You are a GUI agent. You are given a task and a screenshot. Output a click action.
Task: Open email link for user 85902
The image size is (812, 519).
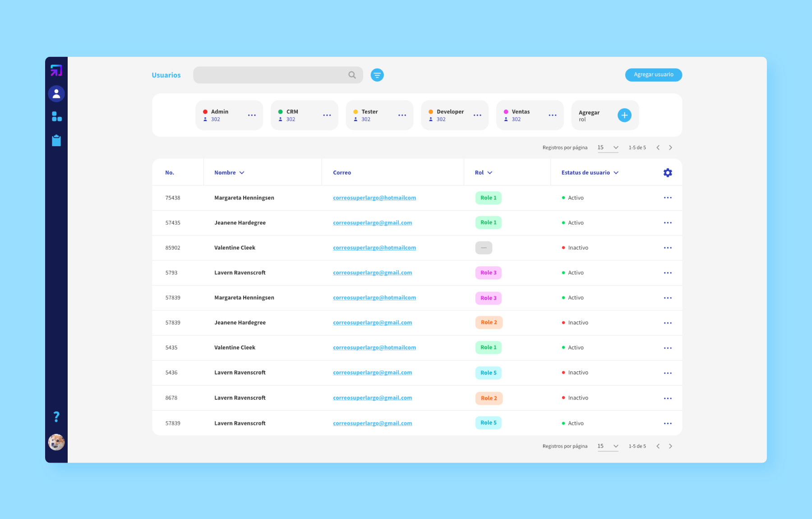point(374,248)
